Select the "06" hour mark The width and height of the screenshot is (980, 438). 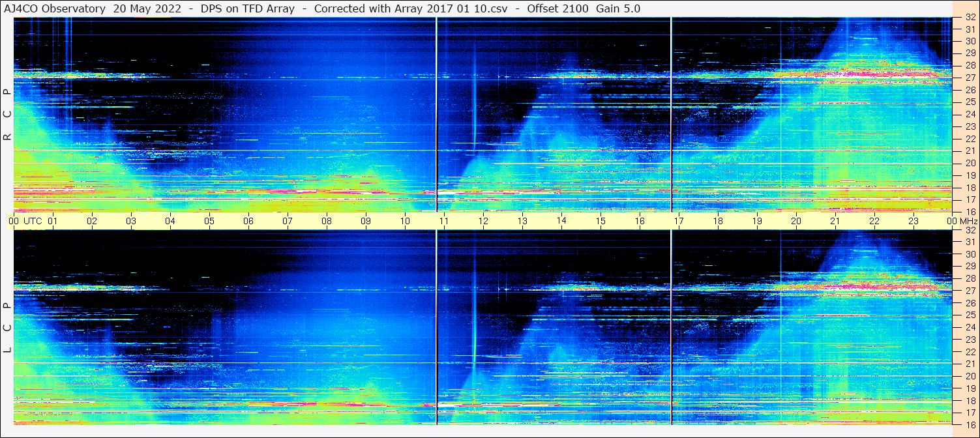pos(248,221)
